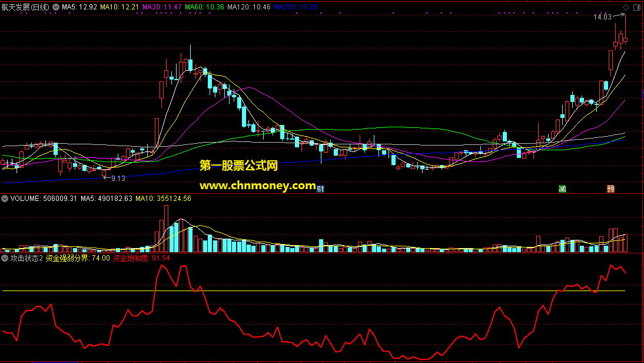
Task: Open dropdown arrow beside 航天发展(日线) title
Action: click(x=56, y=7)
